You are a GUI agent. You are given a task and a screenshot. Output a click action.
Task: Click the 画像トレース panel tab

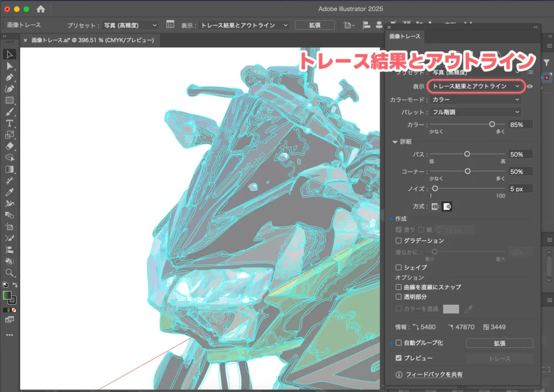tap(405, 36)
